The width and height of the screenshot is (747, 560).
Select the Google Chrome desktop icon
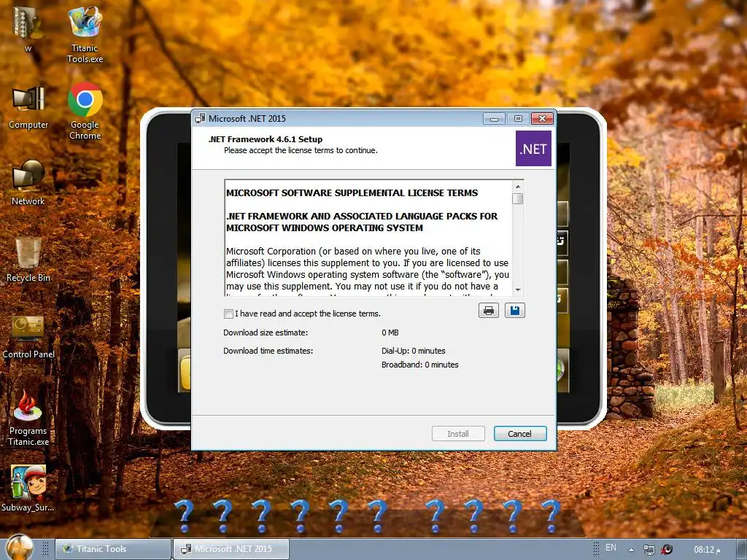pyautogui.click(x=85, y=112)
